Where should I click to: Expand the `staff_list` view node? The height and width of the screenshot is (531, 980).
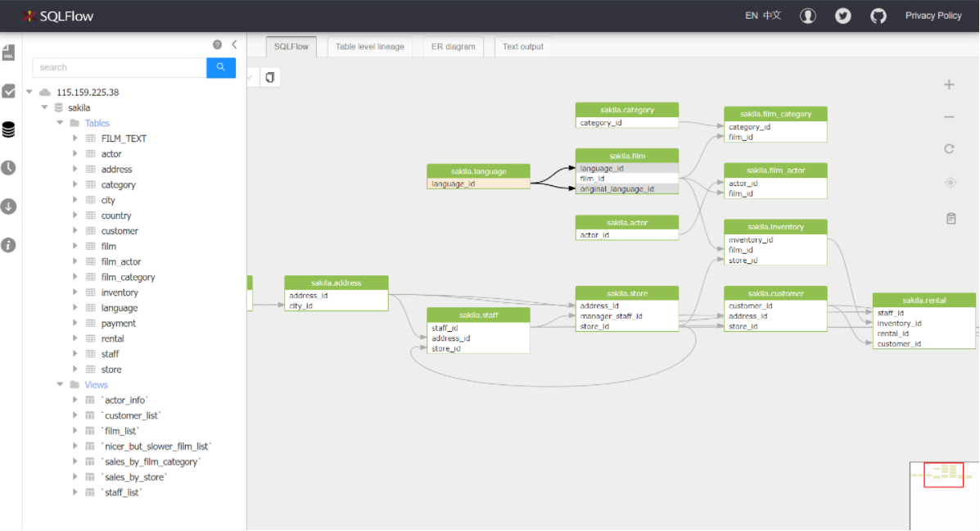tap(75, 492)
